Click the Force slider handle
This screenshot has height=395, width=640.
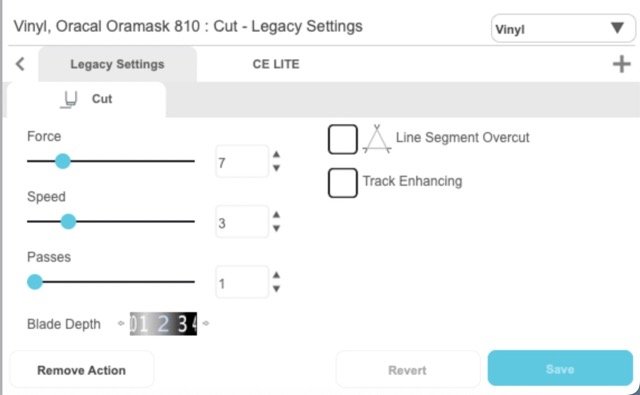click(63, 161)
